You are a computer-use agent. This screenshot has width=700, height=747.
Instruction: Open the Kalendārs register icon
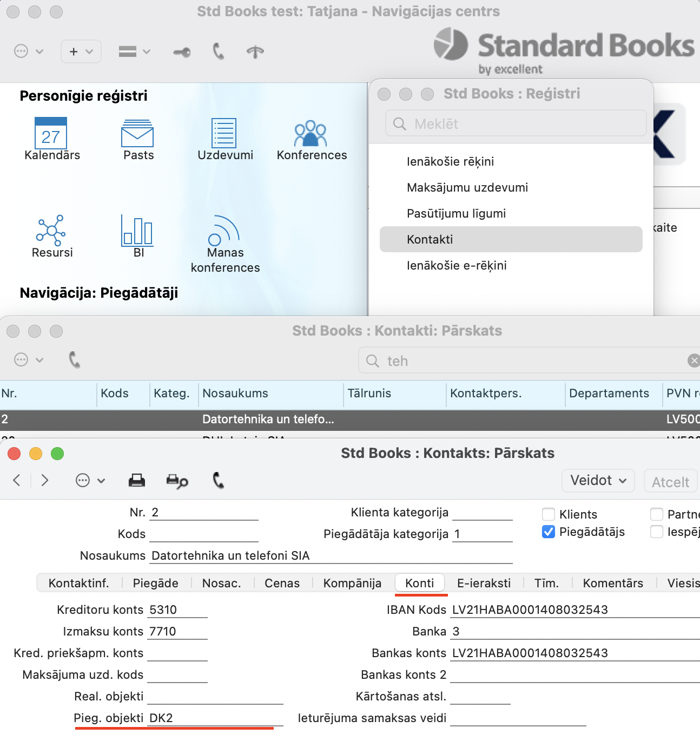click(51, 133)
